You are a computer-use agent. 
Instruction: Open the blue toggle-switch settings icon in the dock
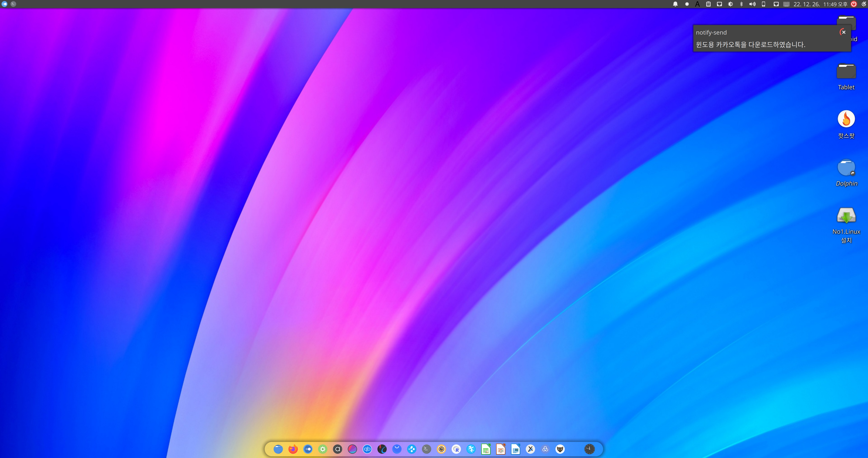tap(308, 449)
